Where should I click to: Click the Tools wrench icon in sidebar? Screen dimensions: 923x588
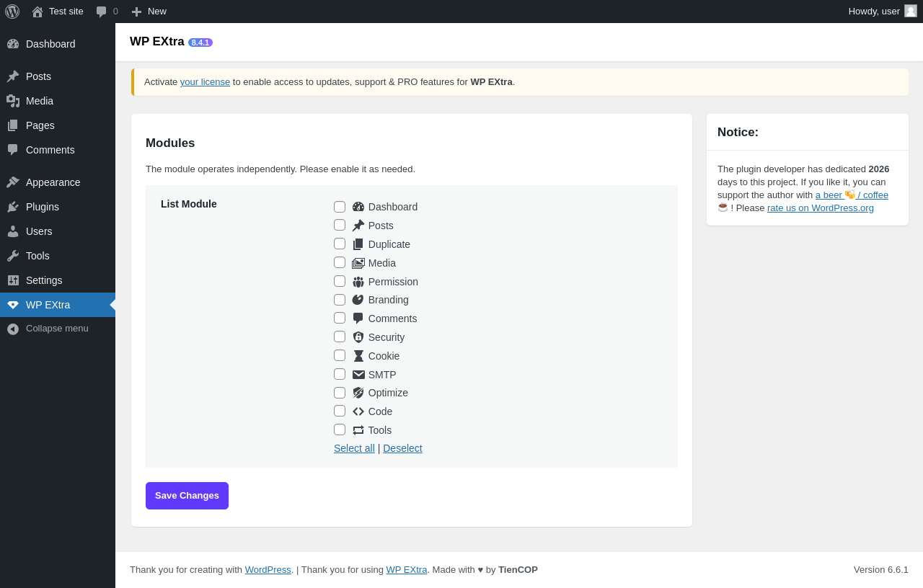(13, 256)
